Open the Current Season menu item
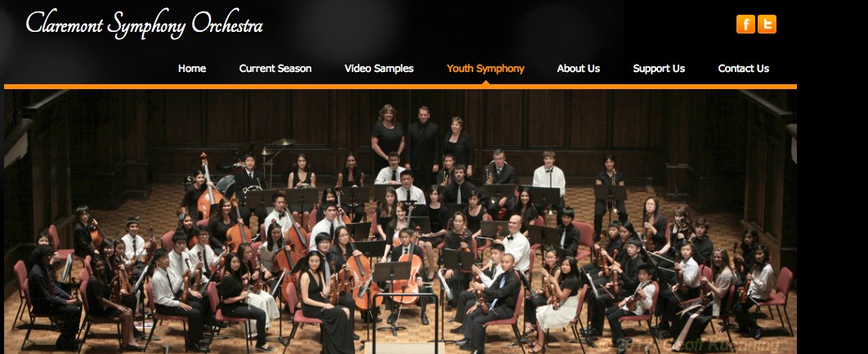The height and width of the screenshot is (354, 868). 275,69
